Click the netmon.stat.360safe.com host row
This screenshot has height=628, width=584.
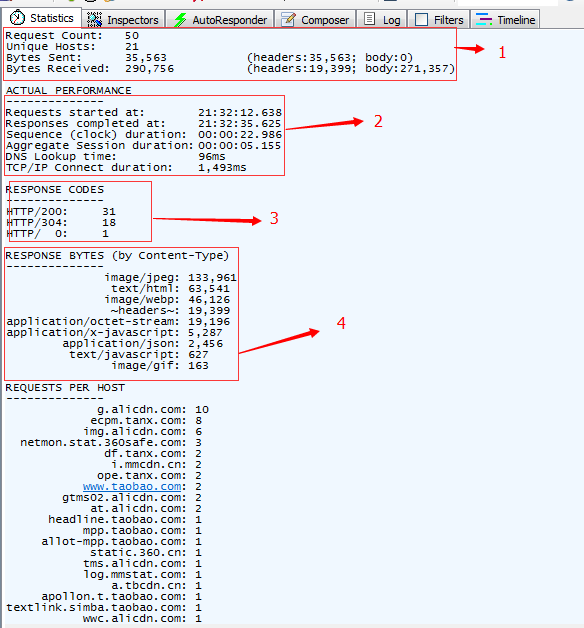point(111,443)
